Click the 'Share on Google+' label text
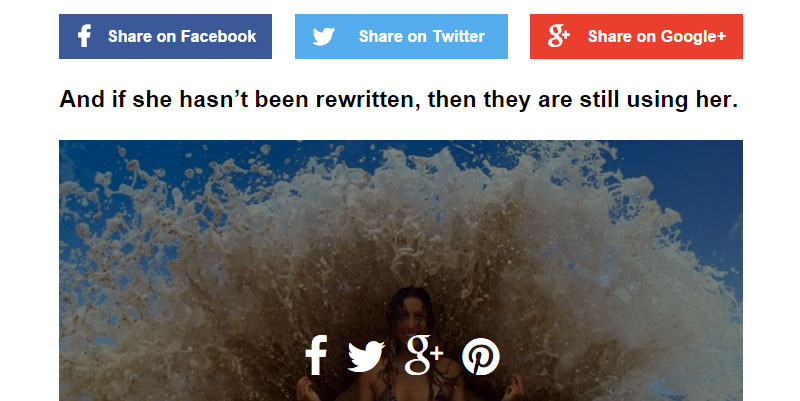The image size is (800, 401). click(657, 37)
